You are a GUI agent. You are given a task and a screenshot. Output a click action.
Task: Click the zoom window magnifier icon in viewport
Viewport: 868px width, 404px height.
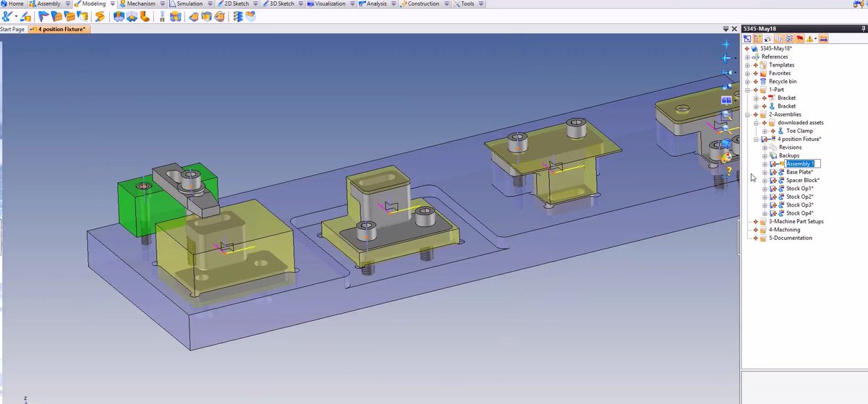point(726,115)
